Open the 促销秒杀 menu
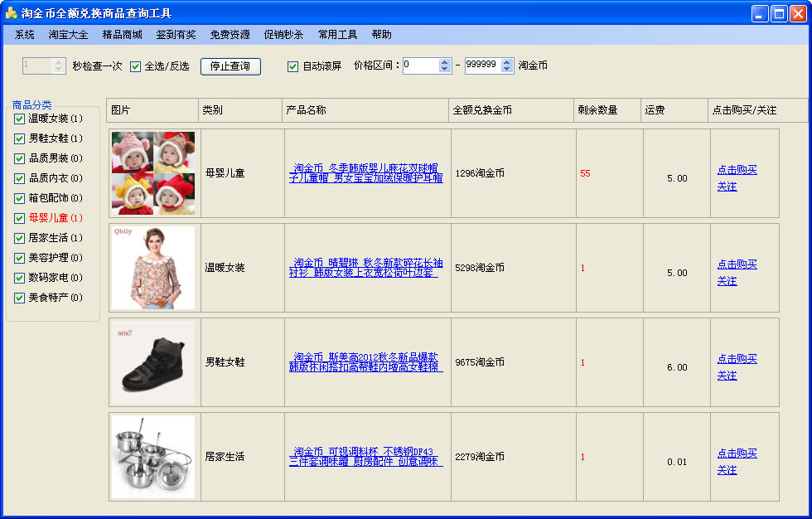Viewport: 812px width, 519px height. coord(283,35)
